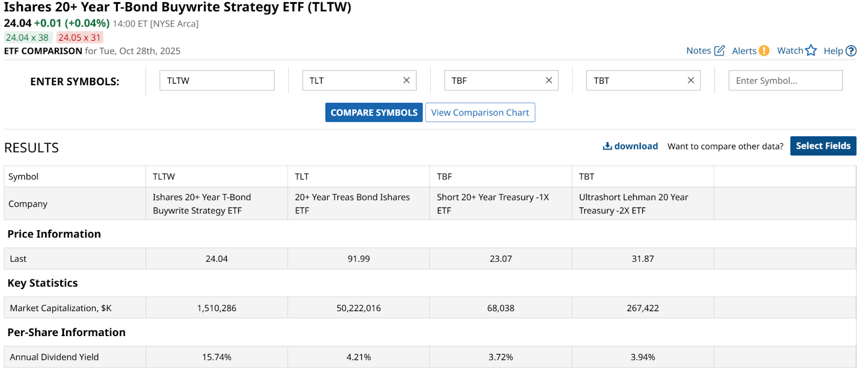Clear the TBF symbol field X

[x=548, y=80]
